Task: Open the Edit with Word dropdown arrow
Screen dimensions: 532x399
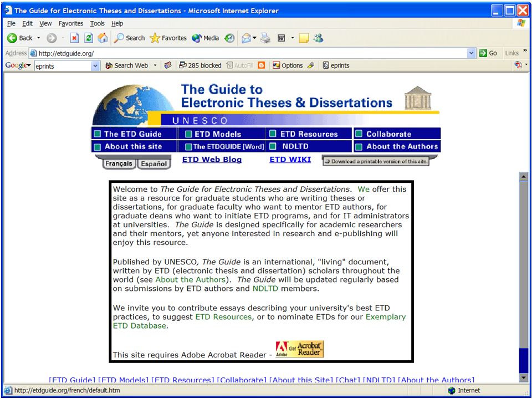Action: point(292,38)
